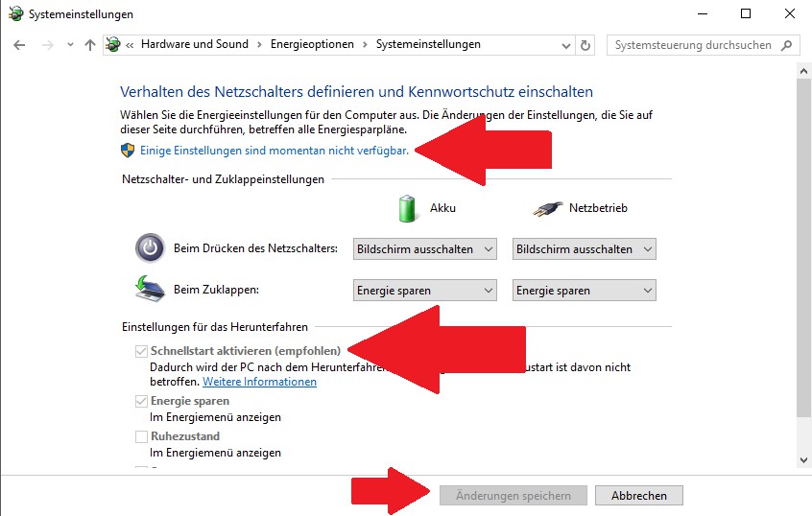Screen dimensions: 812x516
Task: Toggle Schnellstart aktivieren checkbox
Action: [x=141, y=351]
